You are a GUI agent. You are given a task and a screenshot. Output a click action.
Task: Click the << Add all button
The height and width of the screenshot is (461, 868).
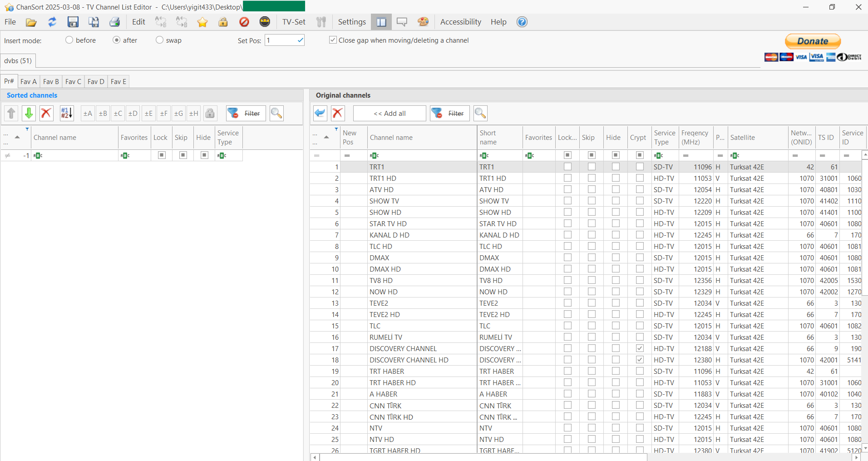click(x=390, y=113)
